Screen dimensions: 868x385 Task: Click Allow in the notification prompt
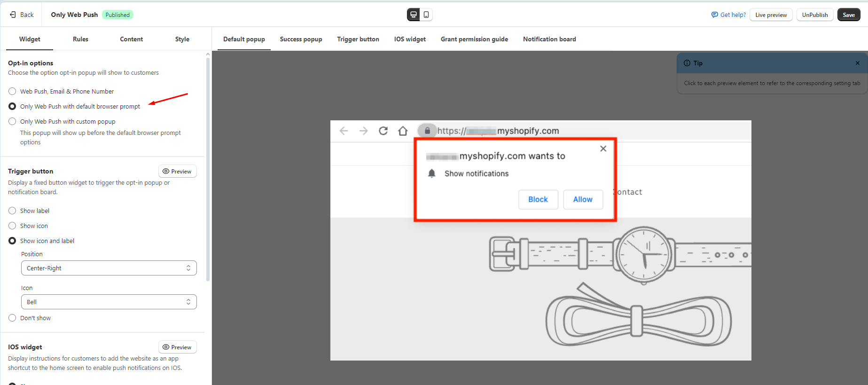pyautogui.click(x=583, y=199)
